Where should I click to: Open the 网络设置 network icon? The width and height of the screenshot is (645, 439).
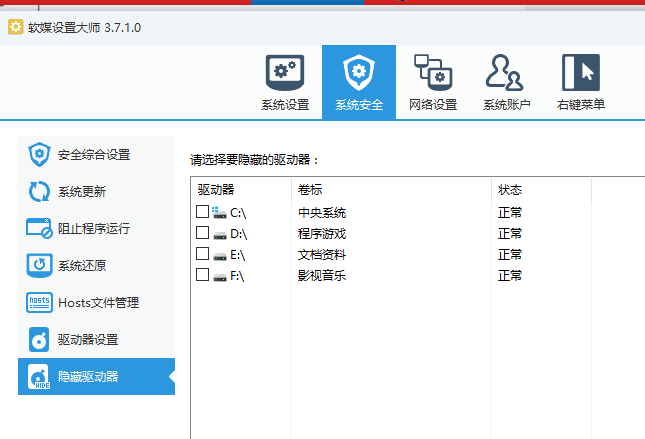coord(433,73)
